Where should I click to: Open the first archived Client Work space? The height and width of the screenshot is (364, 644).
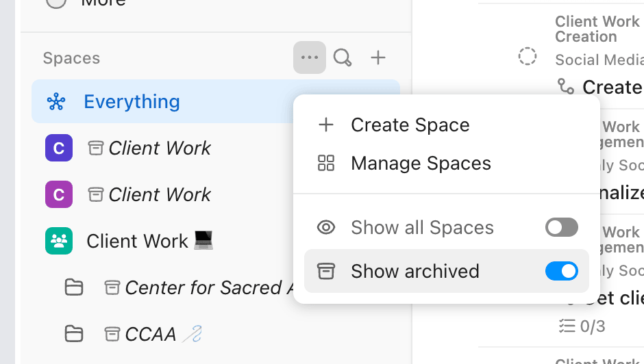point(160,148)
